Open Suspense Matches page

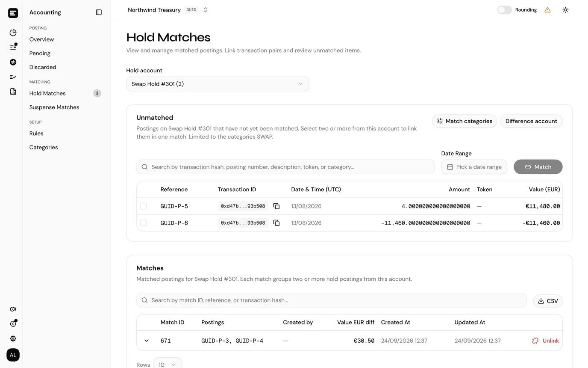point(54,107)
